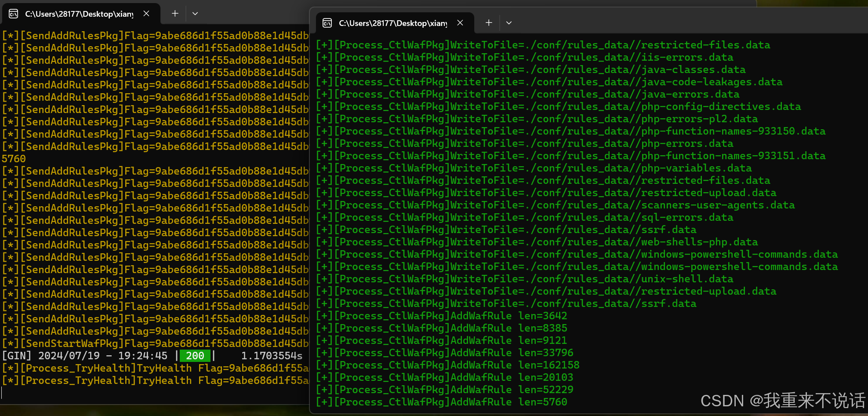Screen dimensions: 868x416
Task: Click the unix-shell.data log line
Action: coord(525,279)
